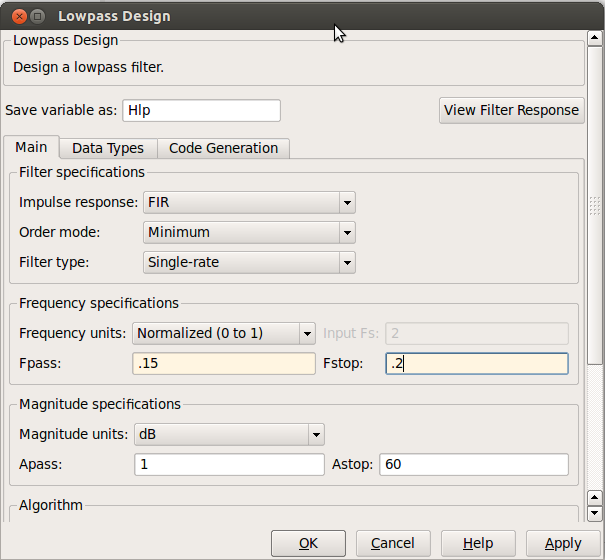Click the Astop value field

473,464
